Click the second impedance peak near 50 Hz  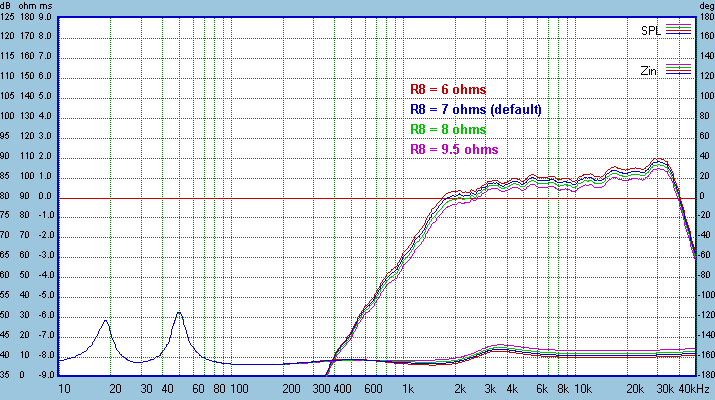pos(179,313)
